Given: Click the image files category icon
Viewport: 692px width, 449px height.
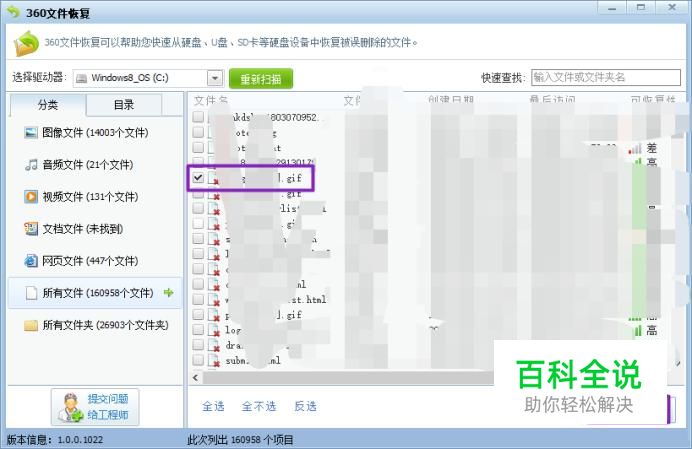Looking at the screenshot, I should click(31, 132).
